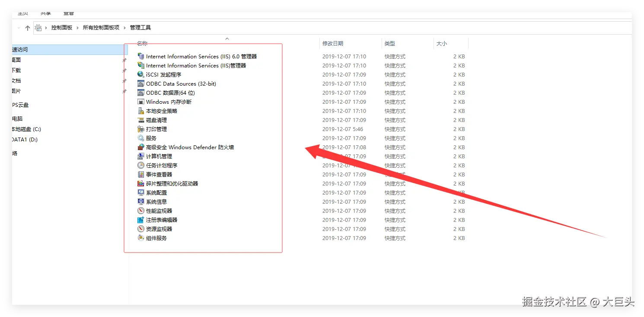This screenshot has height=317, width=644.
Task: Open the 打印管理 tool
Action: coord(157,129)
